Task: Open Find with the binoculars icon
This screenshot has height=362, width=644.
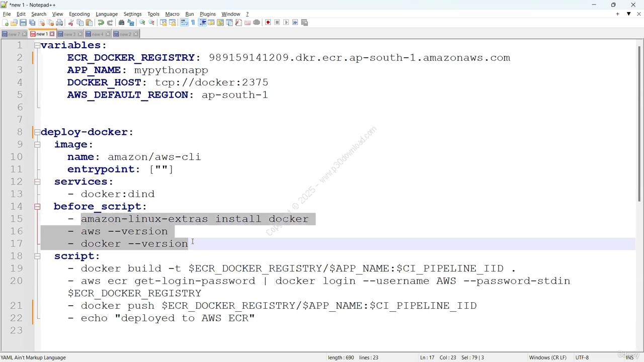Action: click(121, 23)
